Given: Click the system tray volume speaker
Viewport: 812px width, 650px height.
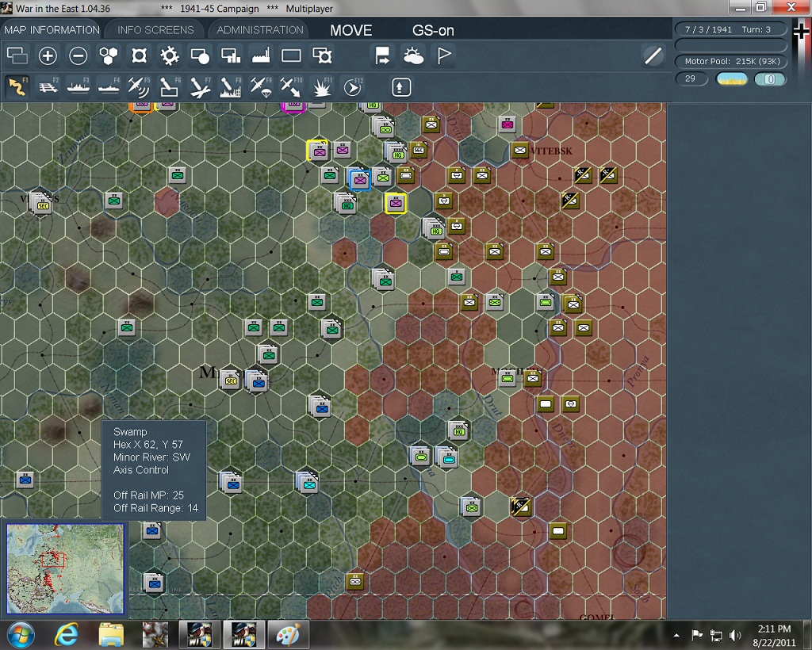Looking at the screenshot, I should [734, 635].
